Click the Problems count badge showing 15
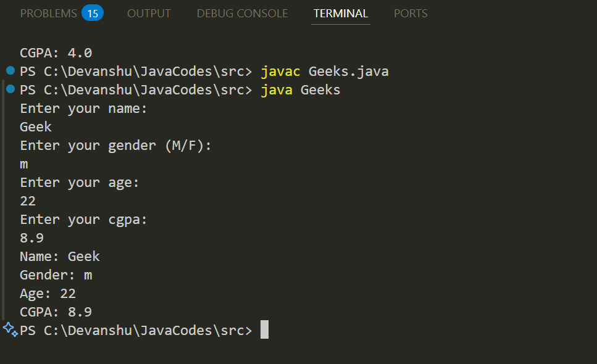 point(93,13)
